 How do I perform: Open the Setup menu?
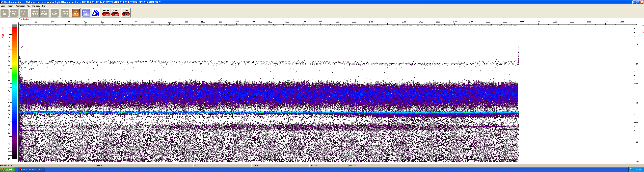(3, 6)
